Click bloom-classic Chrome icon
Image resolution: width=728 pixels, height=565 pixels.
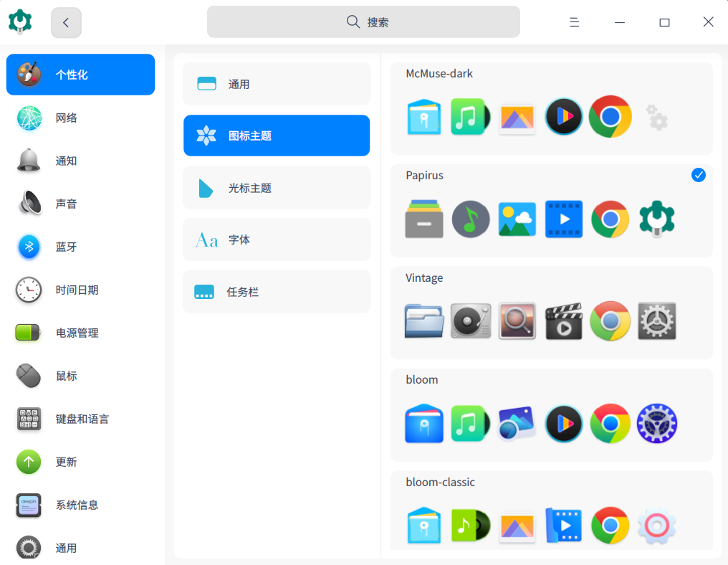click(x=610, y=526)
